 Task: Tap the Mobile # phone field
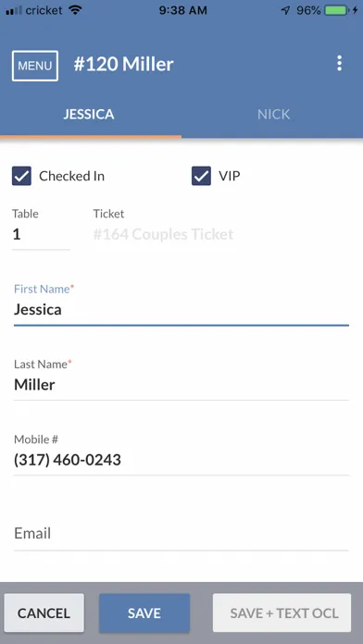(x=181, y=460)
